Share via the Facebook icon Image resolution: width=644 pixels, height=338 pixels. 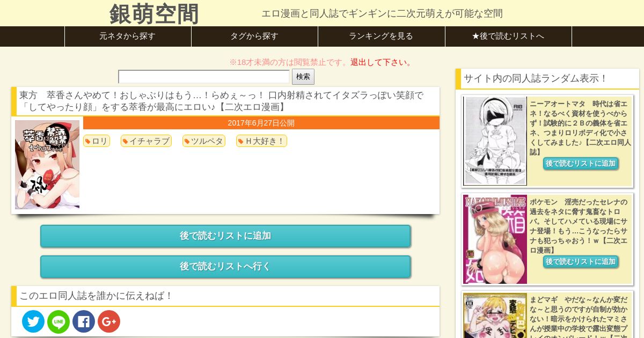click(84, 321)
